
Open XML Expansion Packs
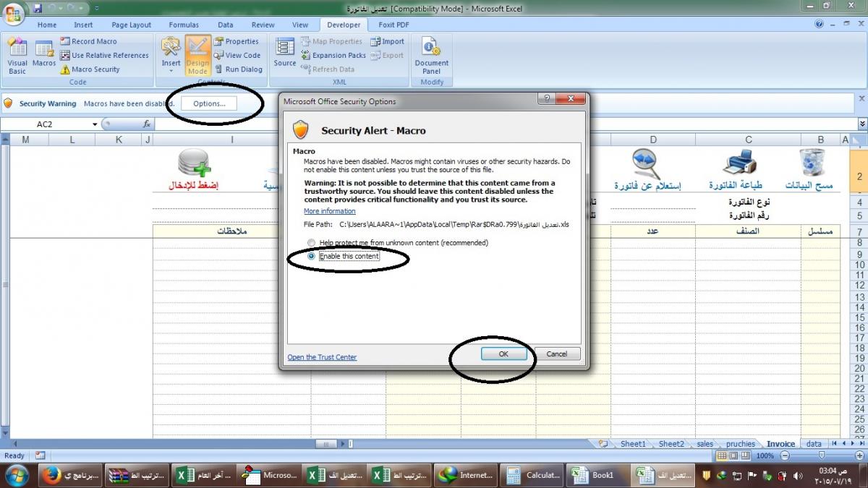333,55
